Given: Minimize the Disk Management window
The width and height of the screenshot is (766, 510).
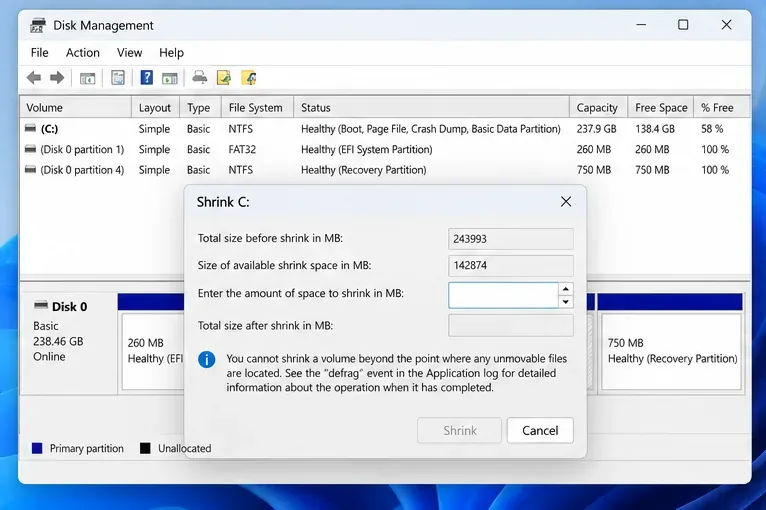Looking at the screenshot, I should [x=641, y=24].
